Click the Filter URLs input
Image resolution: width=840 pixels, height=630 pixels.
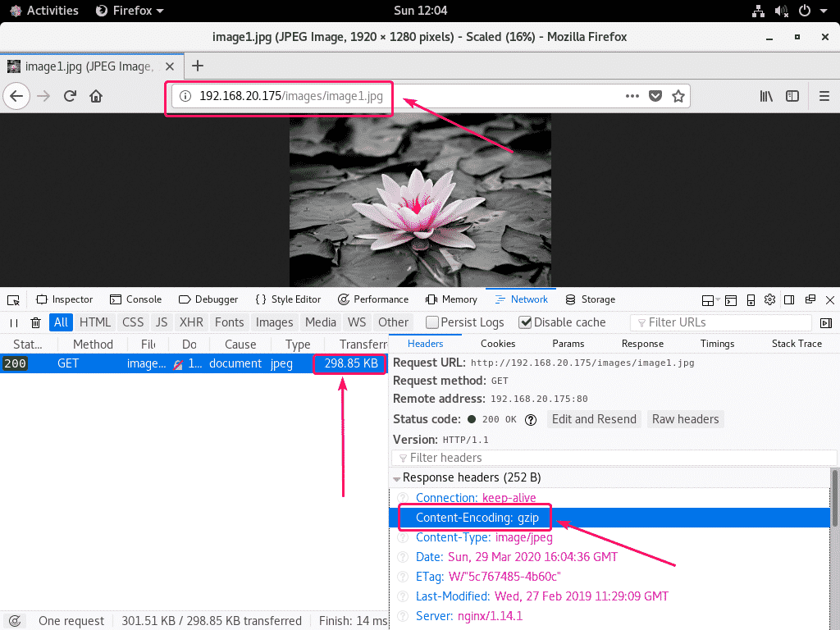(x=721, y=322)
